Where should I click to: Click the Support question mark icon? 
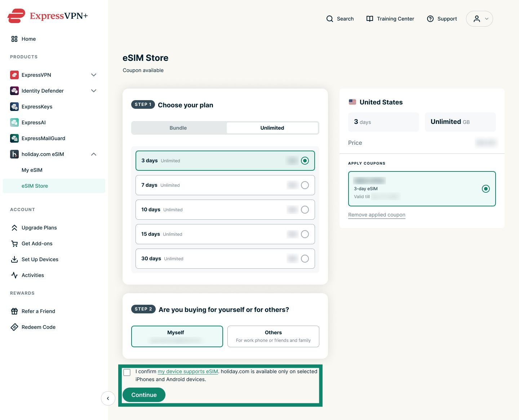click(x=430, y=19)
